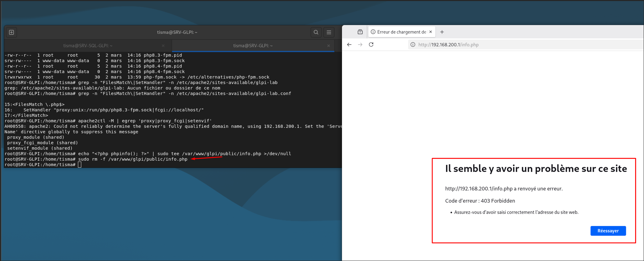The width and height of the screenshot is (644, 261).
Task: Click the 'Code d'erreur : 403 Forbidden' text
Action: [x=480, y=201]
